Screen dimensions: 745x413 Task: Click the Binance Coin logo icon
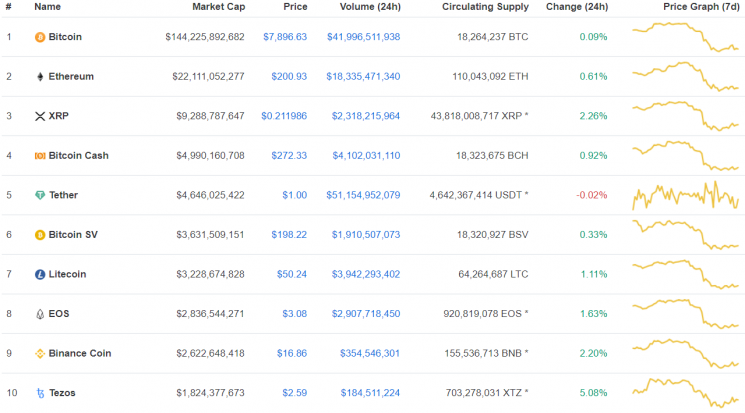pos(40,354)
